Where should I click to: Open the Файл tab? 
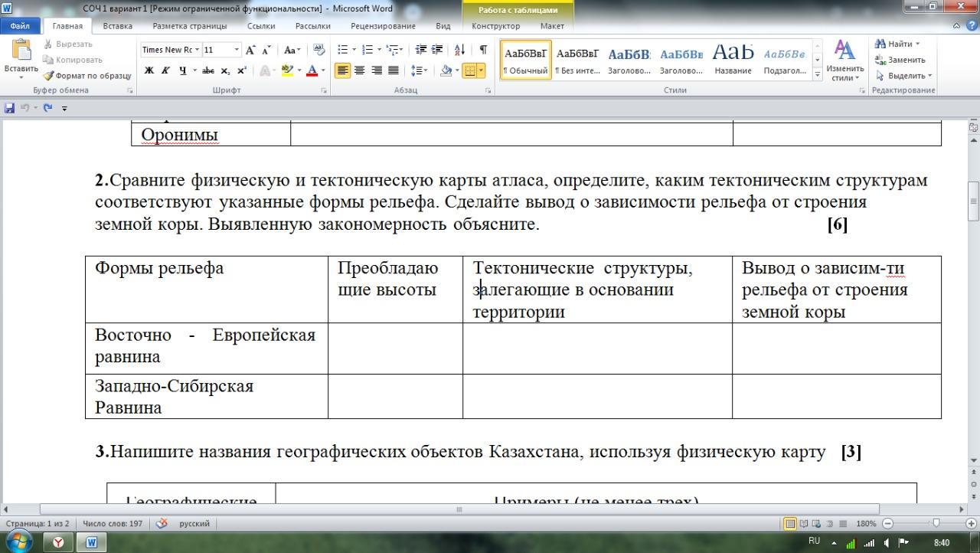20,26
